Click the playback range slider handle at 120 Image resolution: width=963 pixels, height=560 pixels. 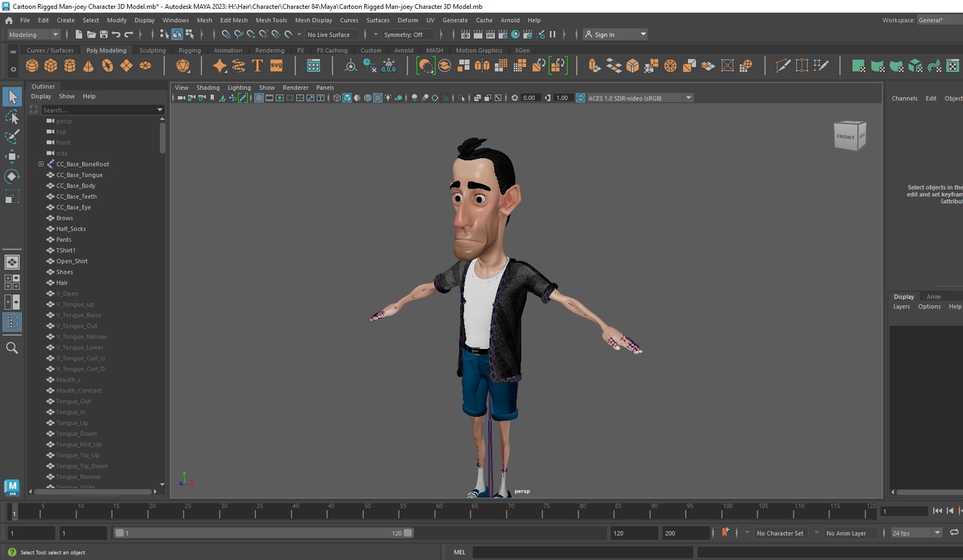408,533
